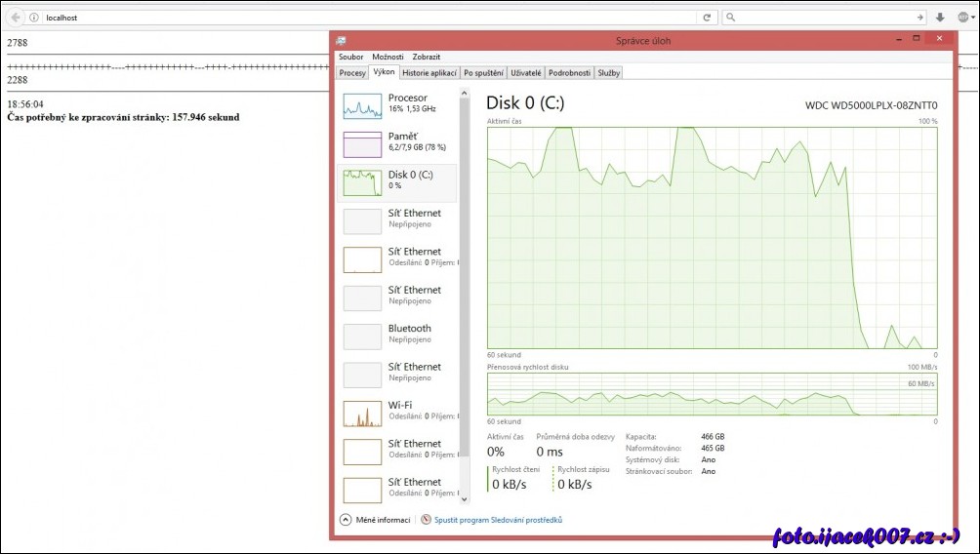Click the search go arrow in search box
The image size is (980, 554).
pos(919,18)
